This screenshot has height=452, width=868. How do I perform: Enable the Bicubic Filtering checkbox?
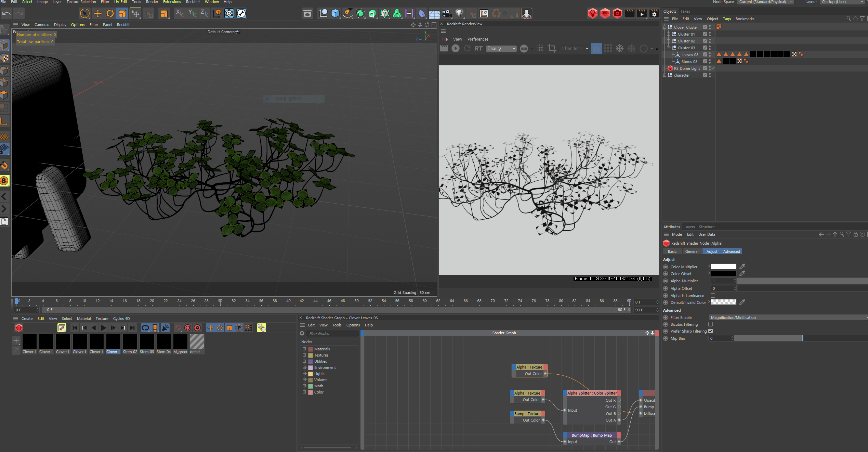tap(710, 324)
